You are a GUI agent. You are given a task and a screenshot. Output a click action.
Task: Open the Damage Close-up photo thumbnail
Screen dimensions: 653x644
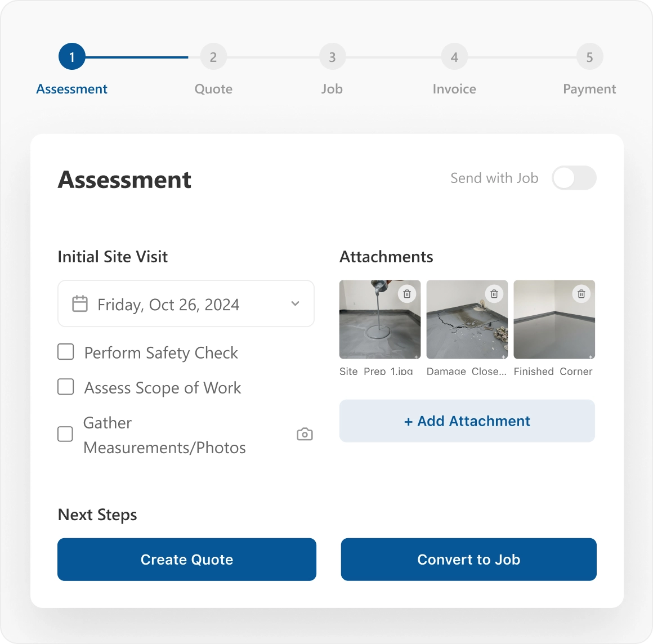point(463,327)
